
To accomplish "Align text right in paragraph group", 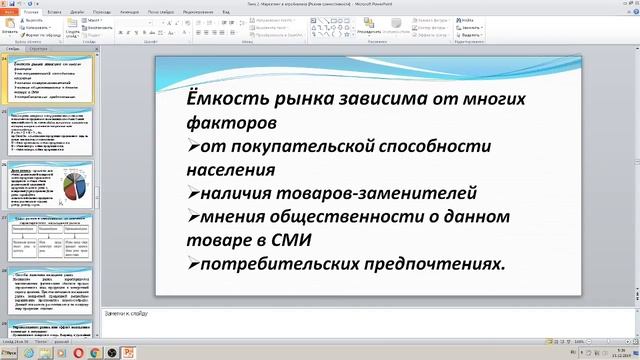I will pos(214,33).
